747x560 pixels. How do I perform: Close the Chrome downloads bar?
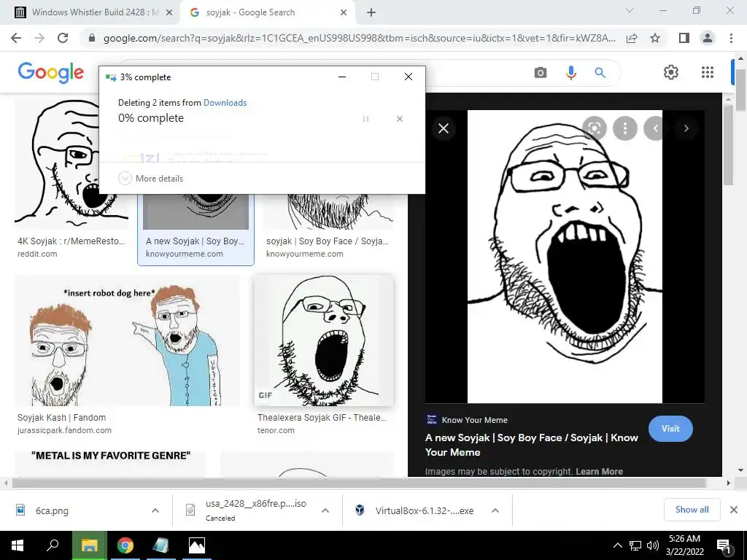coord(734,510)
